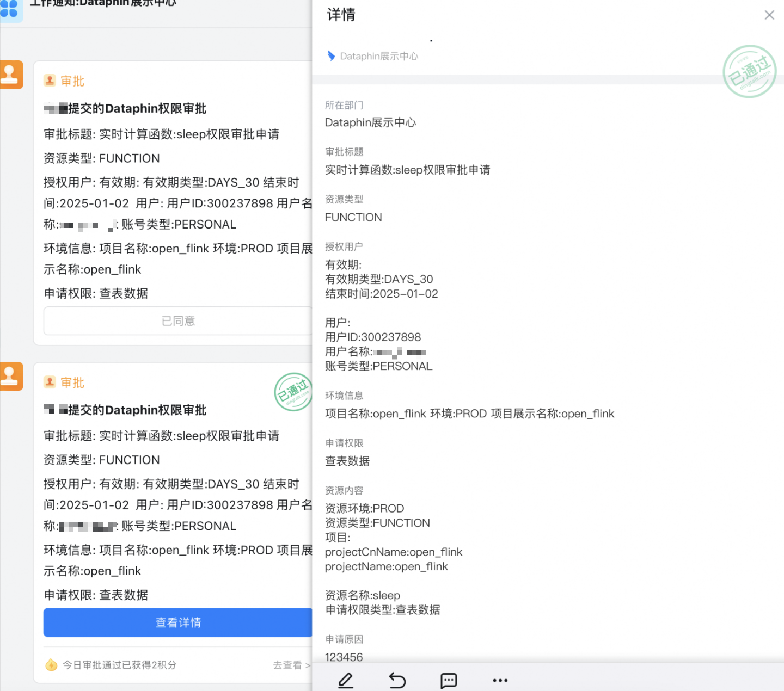Click 资源类型: FUNCTION in the 查看详情 card
This screenshot has height=691, width=784.
coord(102,460)
